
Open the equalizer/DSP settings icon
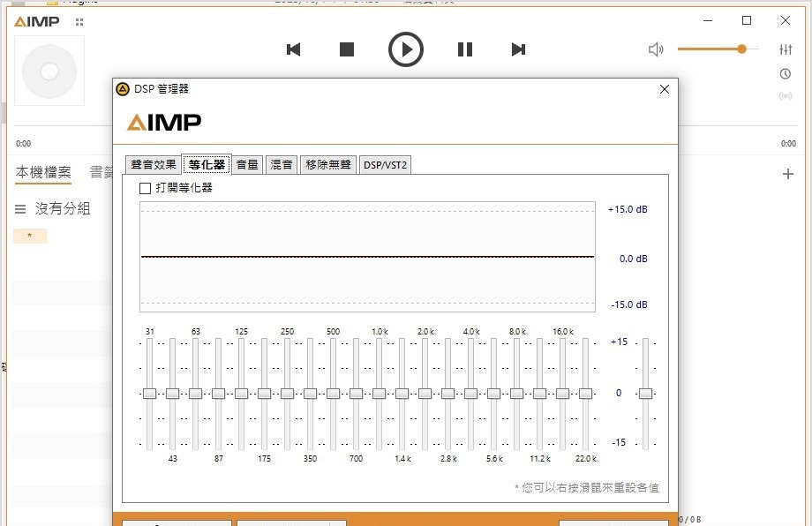point(786,49)
